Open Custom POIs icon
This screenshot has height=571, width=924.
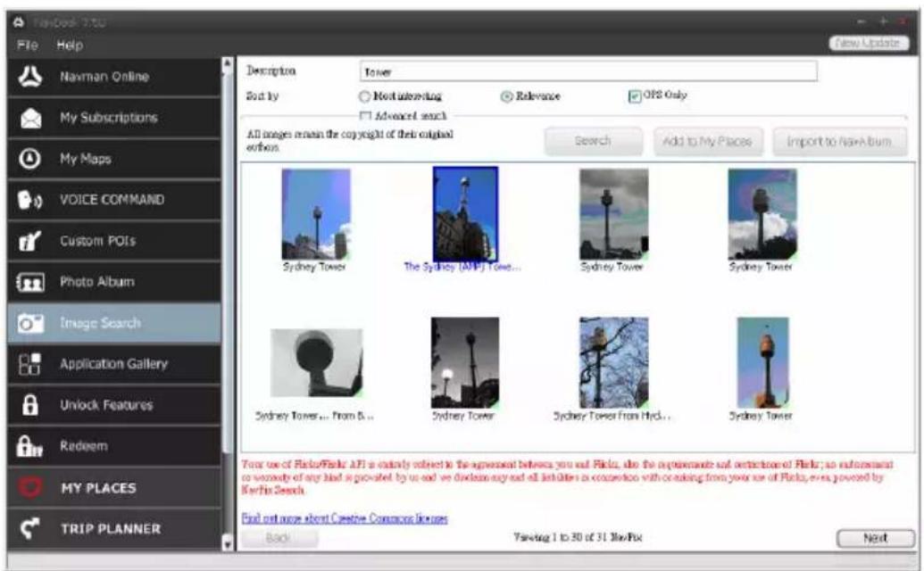pyautogui.click(x=29, y=241)
